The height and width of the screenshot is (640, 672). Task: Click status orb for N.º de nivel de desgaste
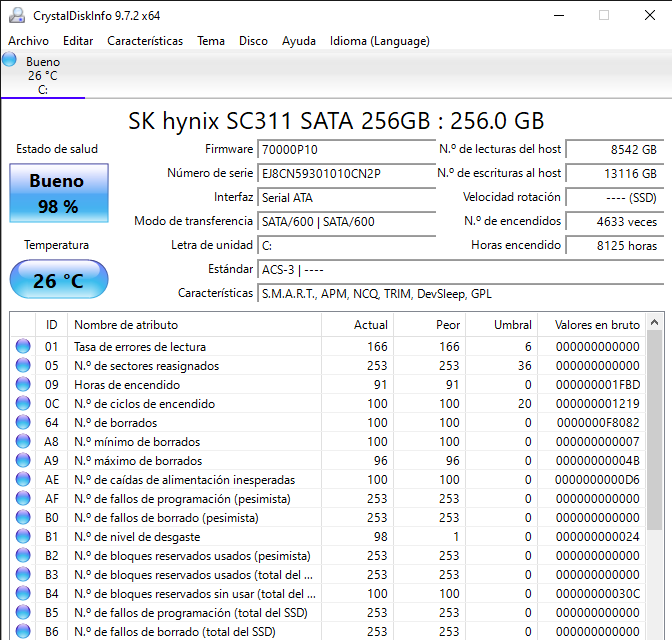[23, 537]
